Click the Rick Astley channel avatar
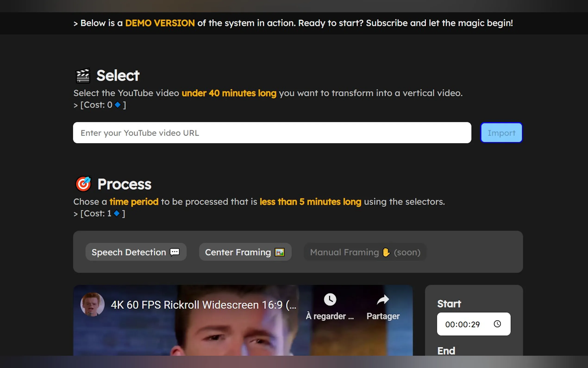 pyautogui.click(x=92, y=305)
